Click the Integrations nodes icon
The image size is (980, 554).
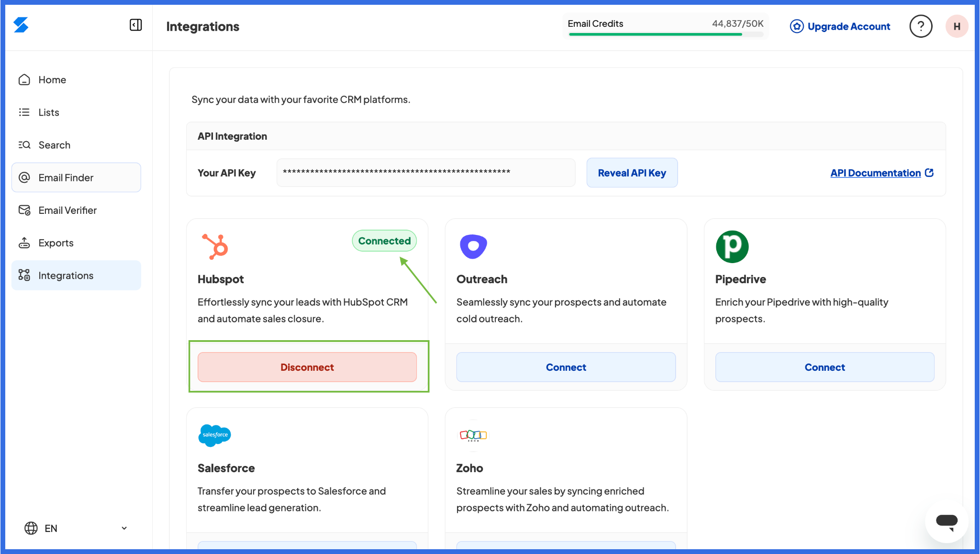click(24, 275)
